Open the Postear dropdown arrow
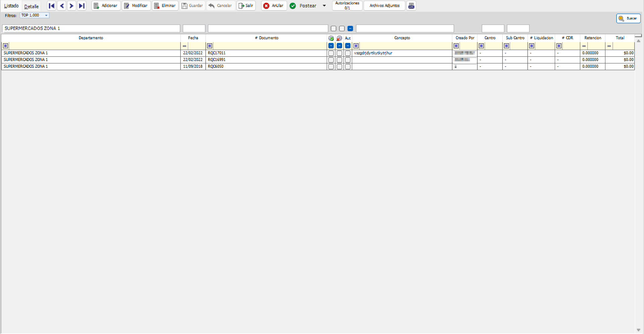Image resolution: width=644 pixels, height=334 pixels. click(324, 6)
